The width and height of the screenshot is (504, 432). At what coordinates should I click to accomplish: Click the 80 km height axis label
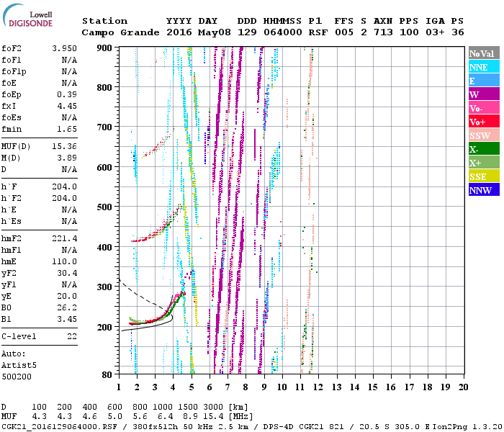107,375
